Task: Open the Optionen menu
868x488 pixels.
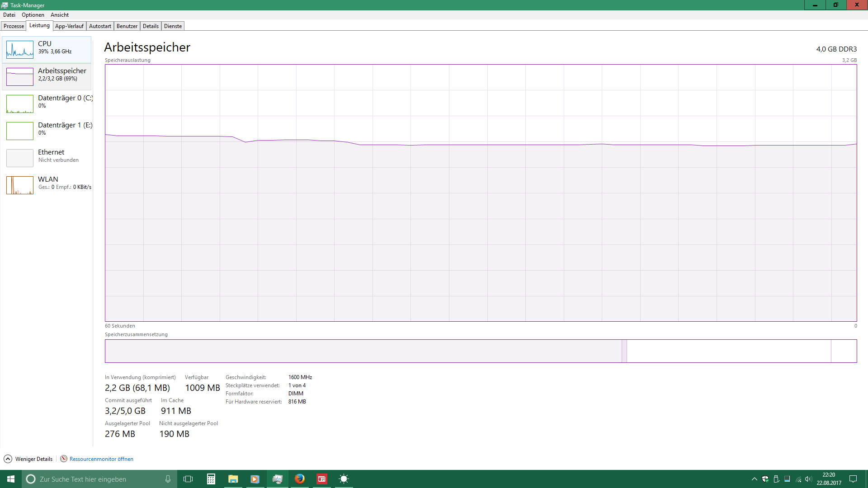Action: click(x=33, y=15)
